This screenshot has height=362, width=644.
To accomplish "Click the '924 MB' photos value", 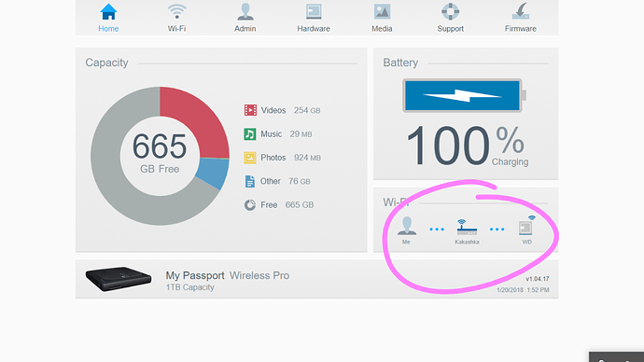I will (307, 158).
